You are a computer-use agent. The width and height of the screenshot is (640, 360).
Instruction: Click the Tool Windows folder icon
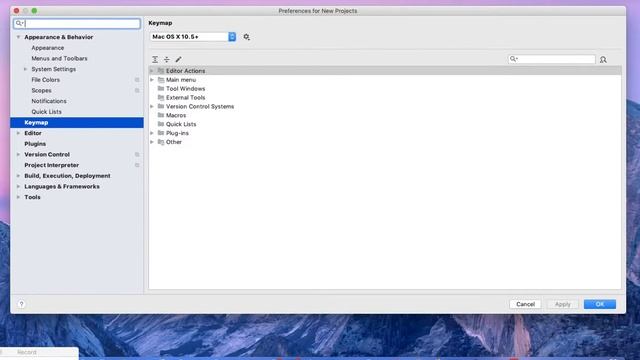(x=161, y=89)
